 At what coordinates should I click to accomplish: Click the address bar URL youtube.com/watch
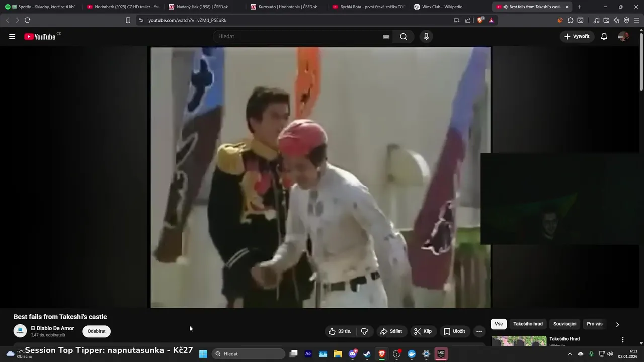tap(188, 20)
